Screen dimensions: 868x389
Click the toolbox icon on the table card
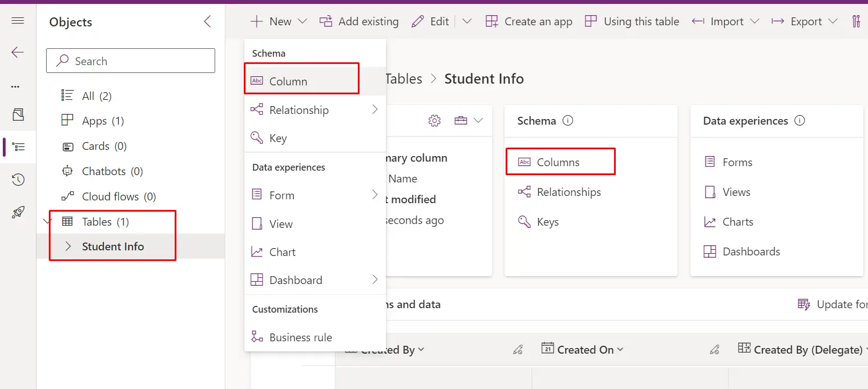point(461,120)
